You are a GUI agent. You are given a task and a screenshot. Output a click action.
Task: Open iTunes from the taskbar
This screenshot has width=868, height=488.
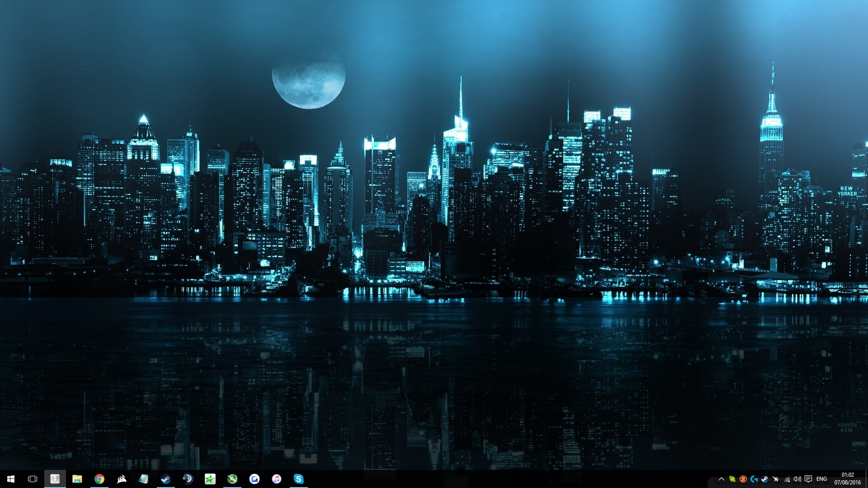click(276, 479)
